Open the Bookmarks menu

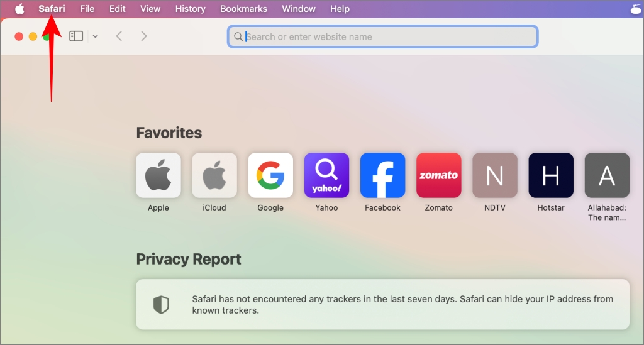[243, 9]
